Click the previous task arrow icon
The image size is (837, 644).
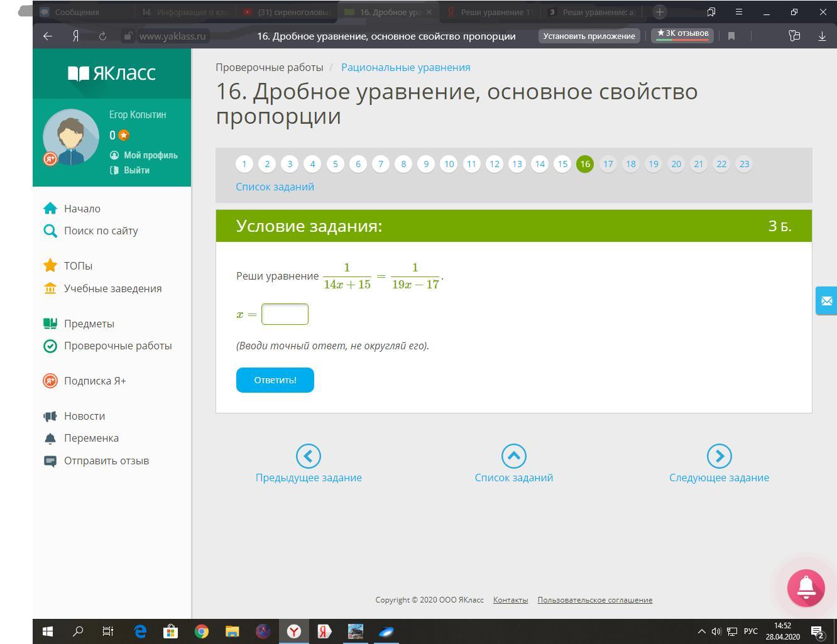tap(309, 456)
